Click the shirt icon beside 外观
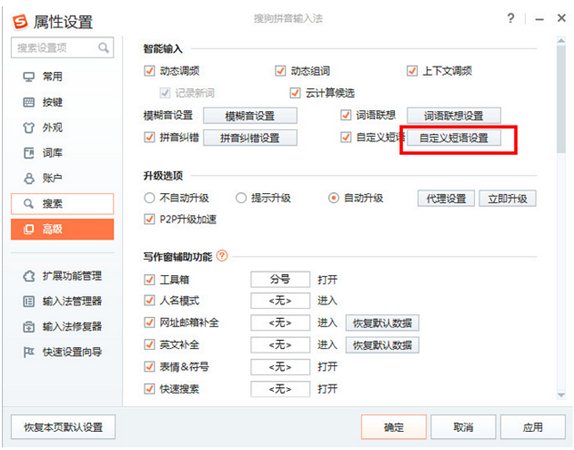Screen dimensions: 574x450 point(29,128)
